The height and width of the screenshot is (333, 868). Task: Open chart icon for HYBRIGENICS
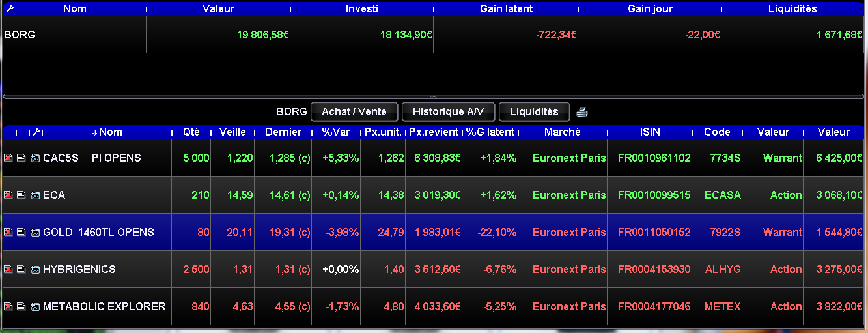(35, 269)
